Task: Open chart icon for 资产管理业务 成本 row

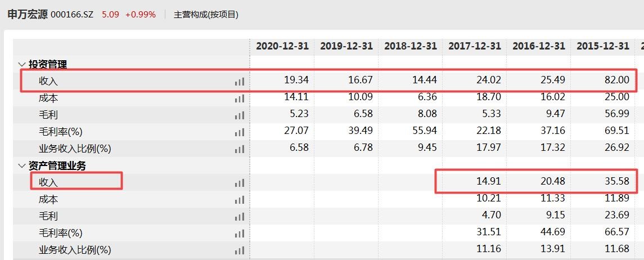Action: pos(240,200)
